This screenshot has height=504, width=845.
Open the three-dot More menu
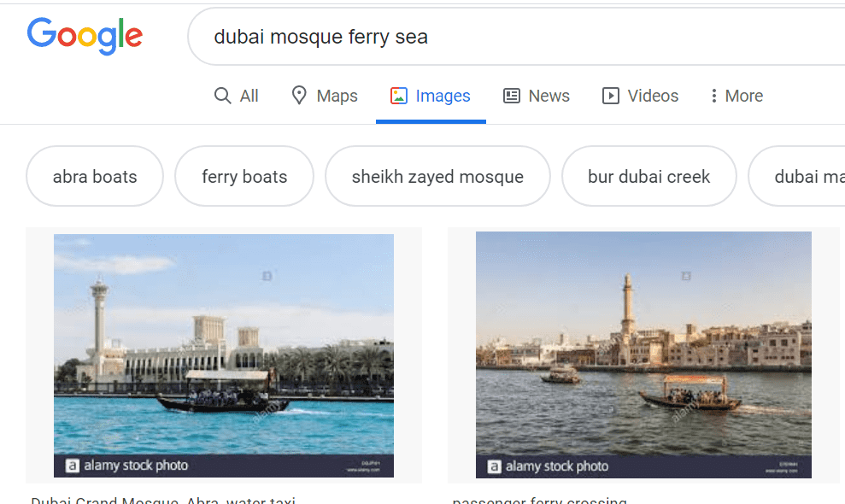pyautogui.click(x=736, y=96)
